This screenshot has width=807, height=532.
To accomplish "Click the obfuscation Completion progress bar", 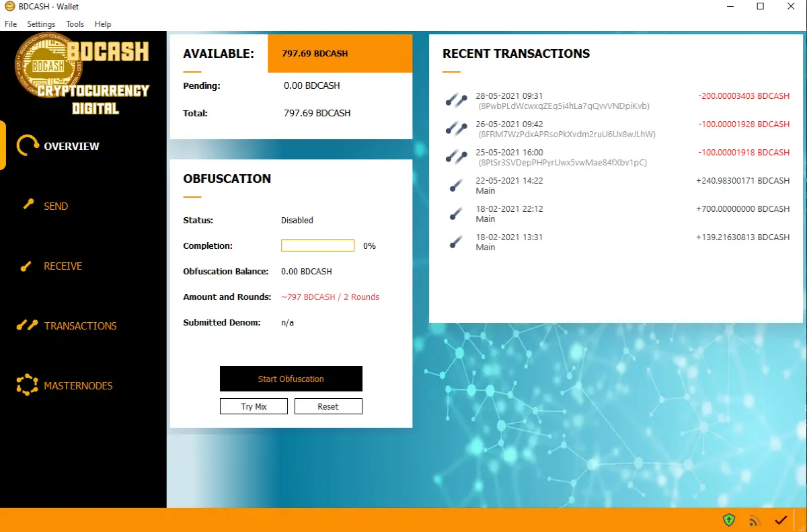I will (x=317, y=245).
